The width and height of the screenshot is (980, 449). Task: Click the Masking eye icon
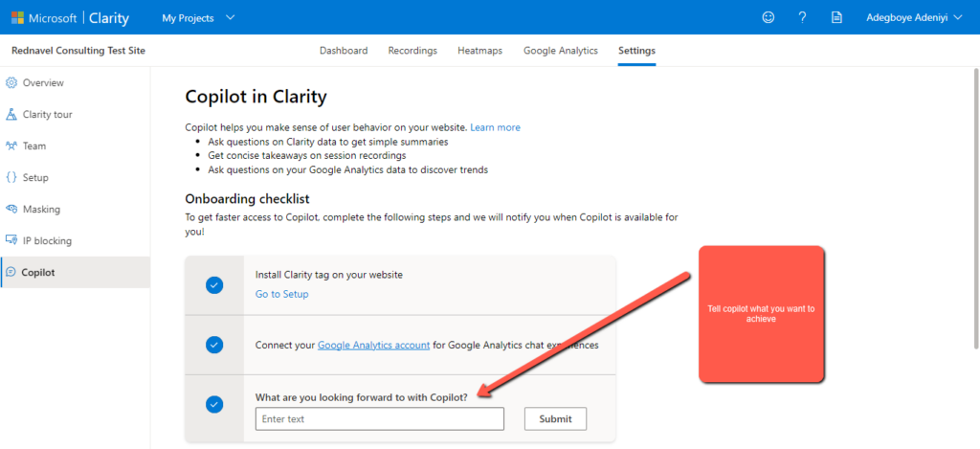(11, 209)
